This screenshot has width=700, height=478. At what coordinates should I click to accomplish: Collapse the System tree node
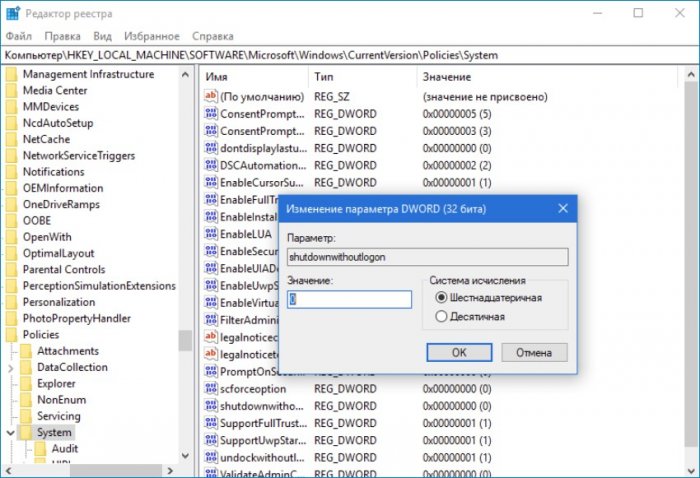coord(9,433)
